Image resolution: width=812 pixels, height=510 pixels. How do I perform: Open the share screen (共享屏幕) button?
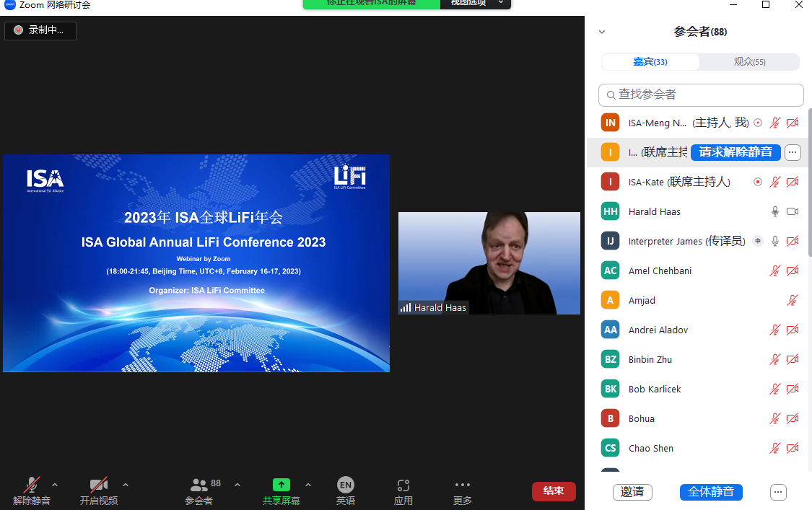pyautogui.click(x=281, y=485)
